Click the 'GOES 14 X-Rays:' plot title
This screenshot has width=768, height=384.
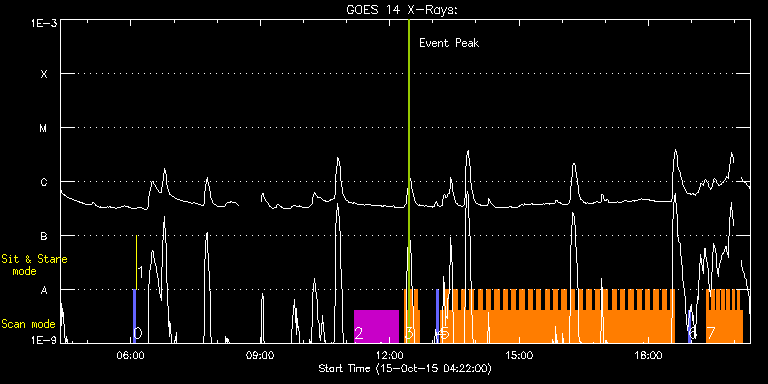401,9
